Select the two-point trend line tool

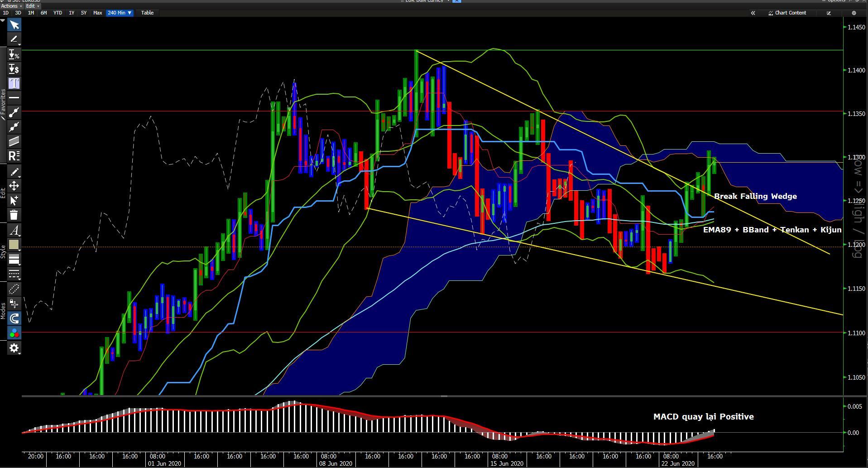point(14,112)
